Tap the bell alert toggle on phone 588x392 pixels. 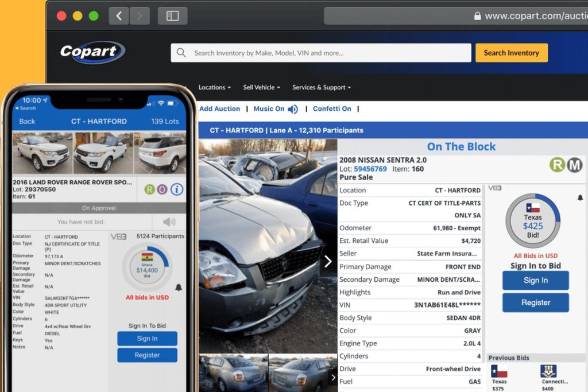179,287
